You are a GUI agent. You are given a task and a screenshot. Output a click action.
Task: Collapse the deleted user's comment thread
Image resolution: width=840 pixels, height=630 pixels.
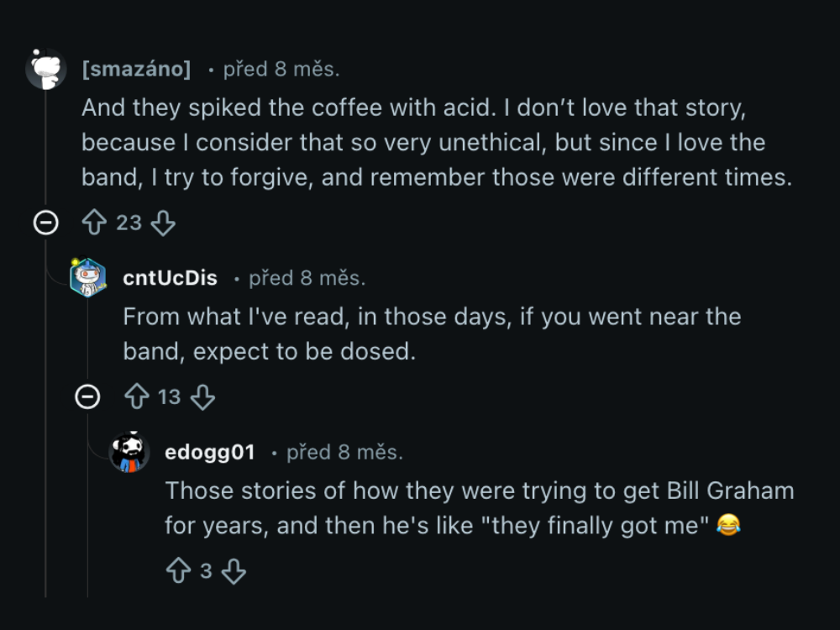45,223
